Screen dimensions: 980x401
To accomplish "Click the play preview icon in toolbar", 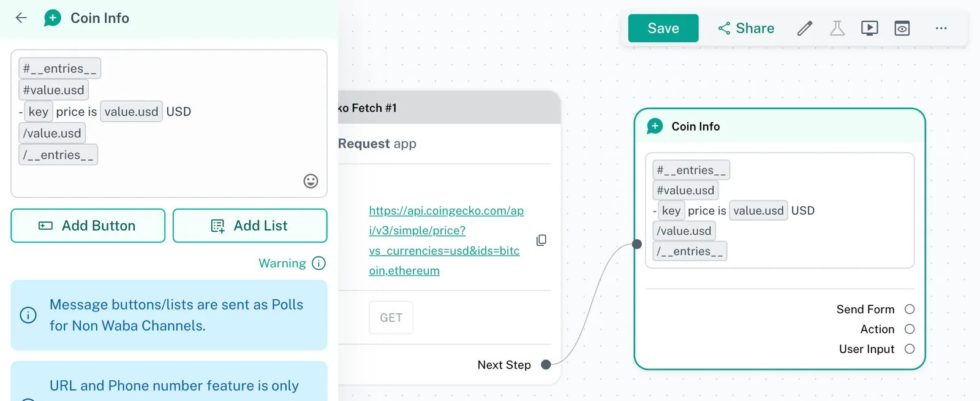I will coord(869,28).
